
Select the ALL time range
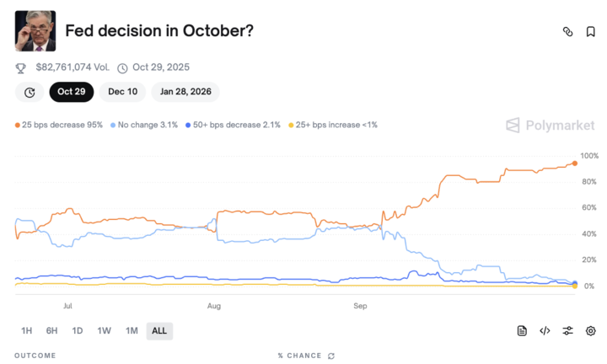point(159,331)
